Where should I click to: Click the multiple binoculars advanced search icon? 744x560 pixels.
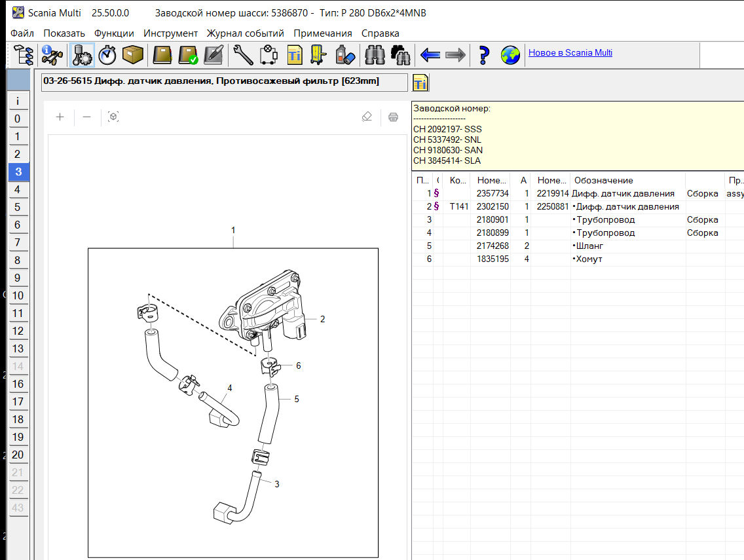pos(400,55)
